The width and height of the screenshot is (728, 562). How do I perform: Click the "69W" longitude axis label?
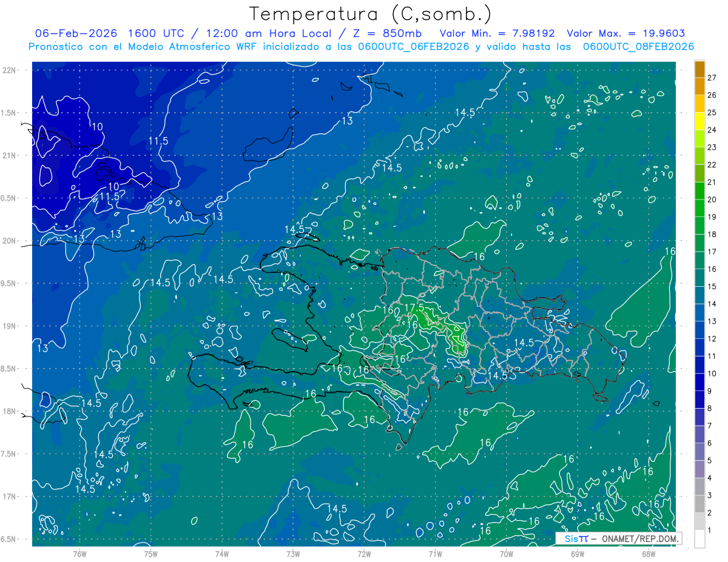[x=578, y=554]
